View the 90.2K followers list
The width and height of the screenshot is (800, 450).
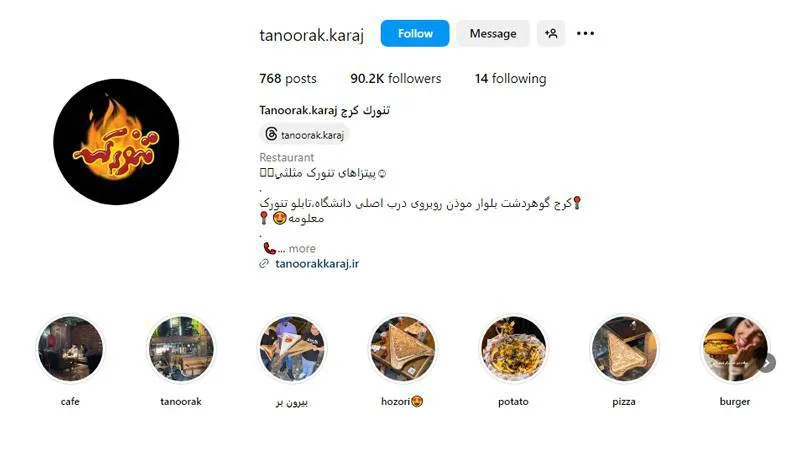(395, 79)
